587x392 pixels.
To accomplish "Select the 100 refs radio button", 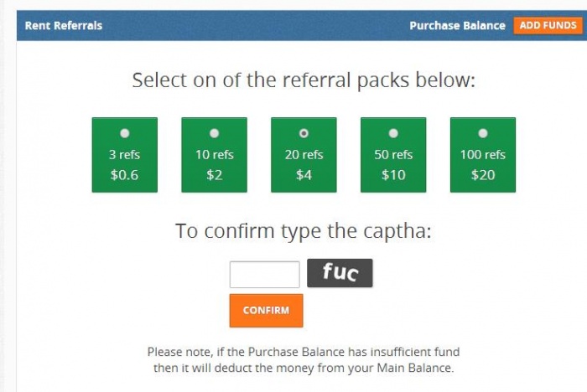I will [482, 133].
